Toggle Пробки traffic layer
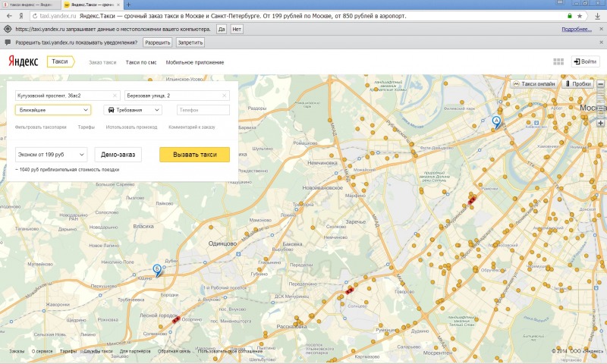 pyautogui.click(x=578, y=83)
